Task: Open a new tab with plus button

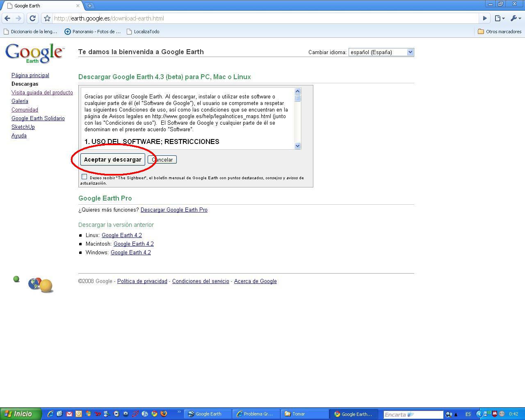Action: click(89, 6)
